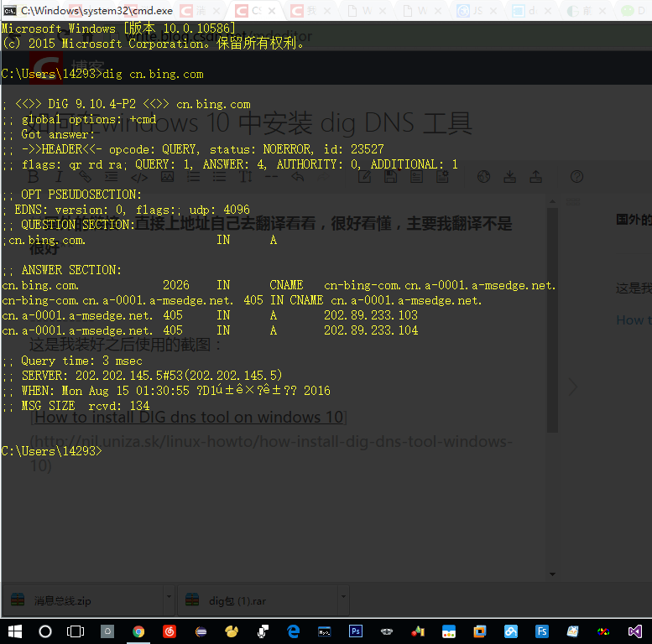Click the horizontal rule dashes icon in the editor toolbar

click(271, 177)
